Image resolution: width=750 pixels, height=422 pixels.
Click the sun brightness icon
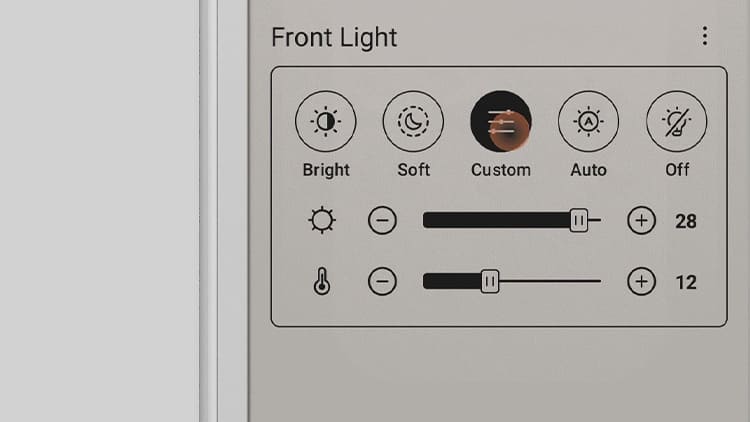pyautogui.click(x=322, y=221)
